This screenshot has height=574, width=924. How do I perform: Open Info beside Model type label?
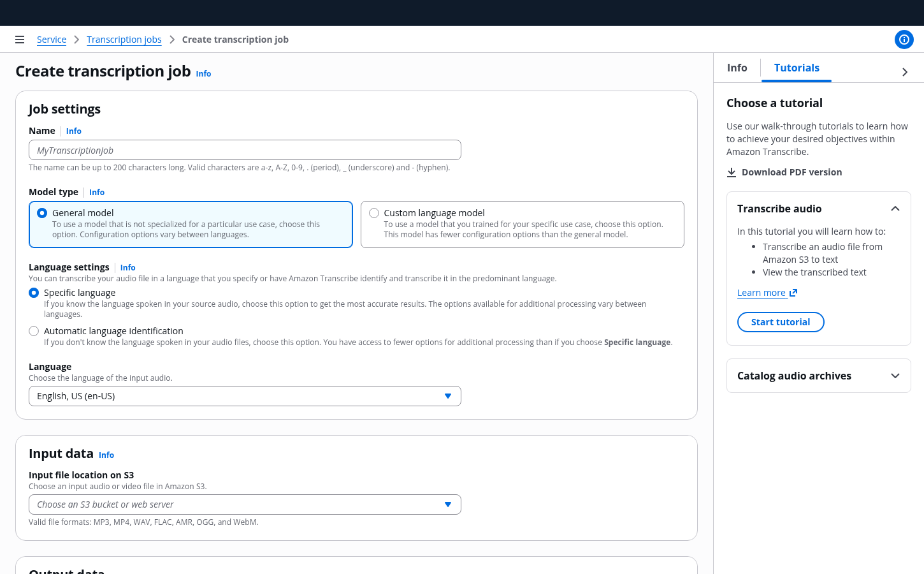point(97,193)
